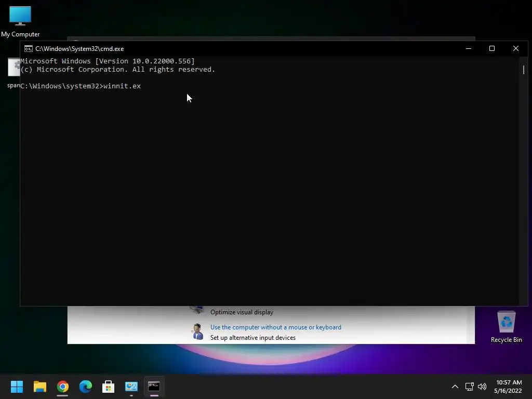This screenshot has width=532, height=399.
Task: Click 'Use the computer without a mouse or keyboard'
Action: pos(276,327)
